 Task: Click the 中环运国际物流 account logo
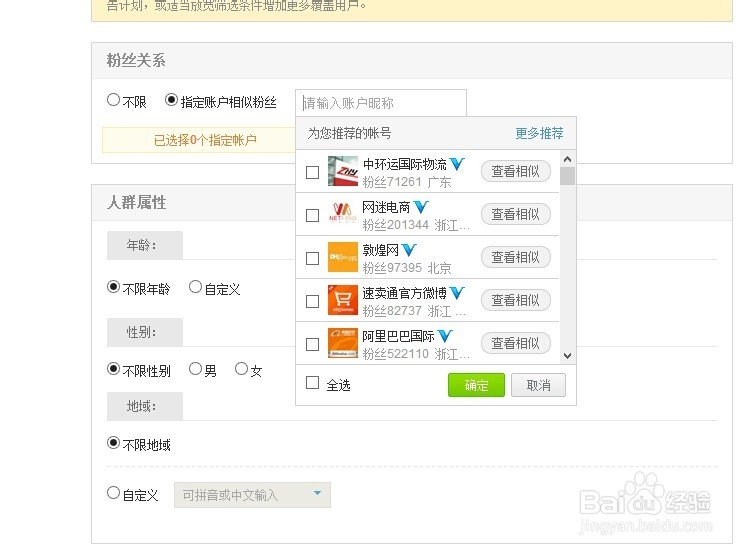pyautogui.click(x=342, y=171)
